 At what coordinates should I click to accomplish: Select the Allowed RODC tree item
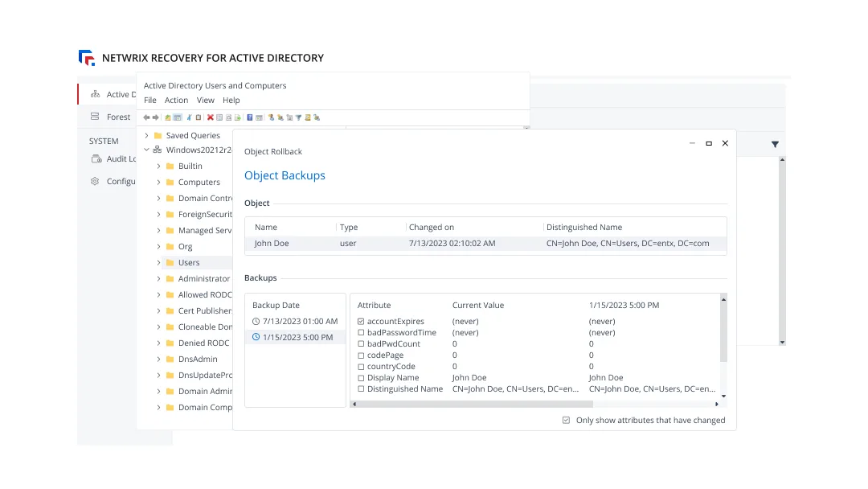[204, 294]
